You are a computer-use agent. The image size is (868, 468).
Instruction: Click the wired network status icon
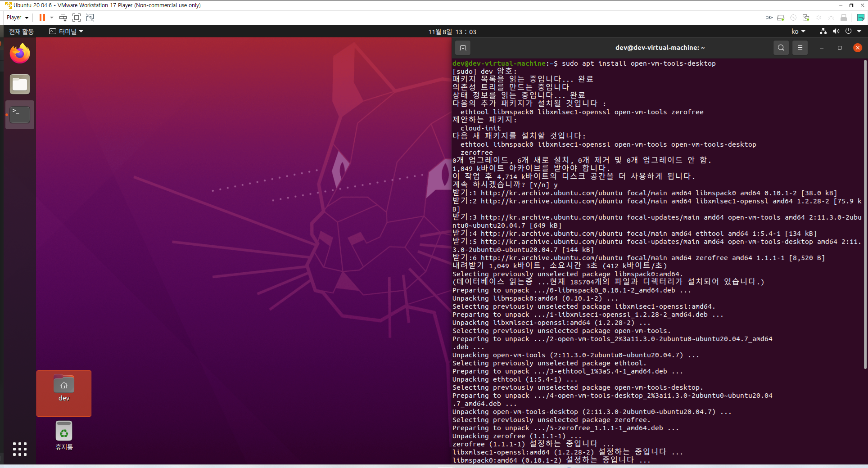point(823,31)
